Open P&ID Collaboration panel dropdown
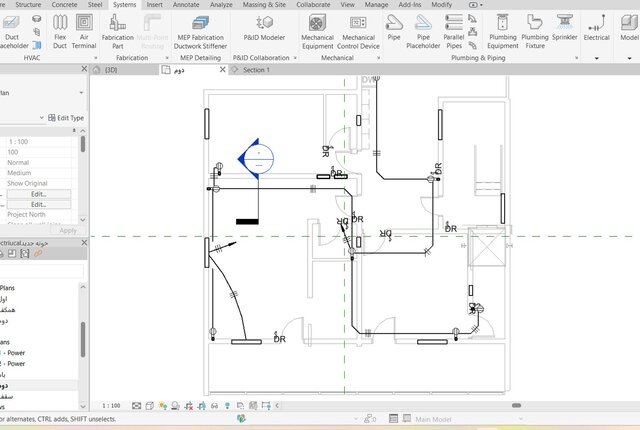 coord(295,58)
